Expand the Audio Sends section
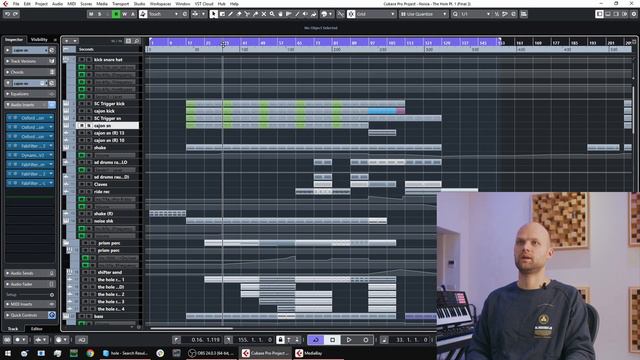 29,273
